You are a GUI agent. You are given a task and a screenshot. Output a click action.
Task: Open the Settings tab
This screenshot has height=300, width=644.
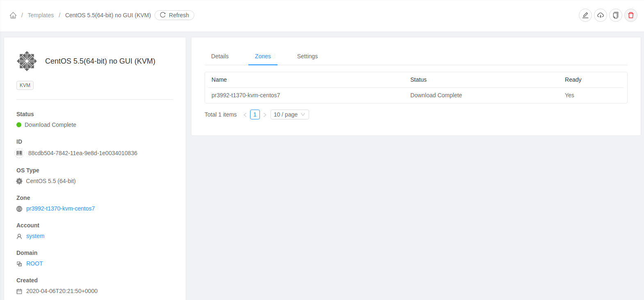tap(307, 56)
